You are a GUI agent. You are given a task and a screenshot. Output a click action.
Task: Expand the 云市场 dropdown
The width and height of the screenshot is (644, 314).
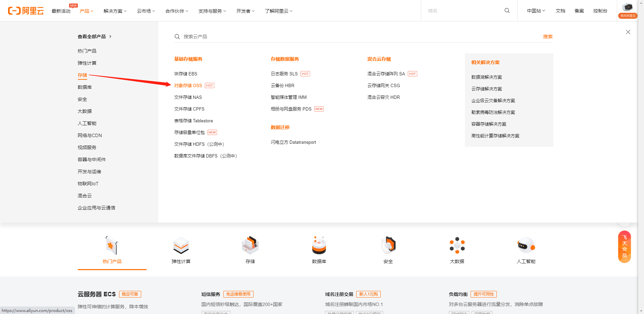point(146,11)
